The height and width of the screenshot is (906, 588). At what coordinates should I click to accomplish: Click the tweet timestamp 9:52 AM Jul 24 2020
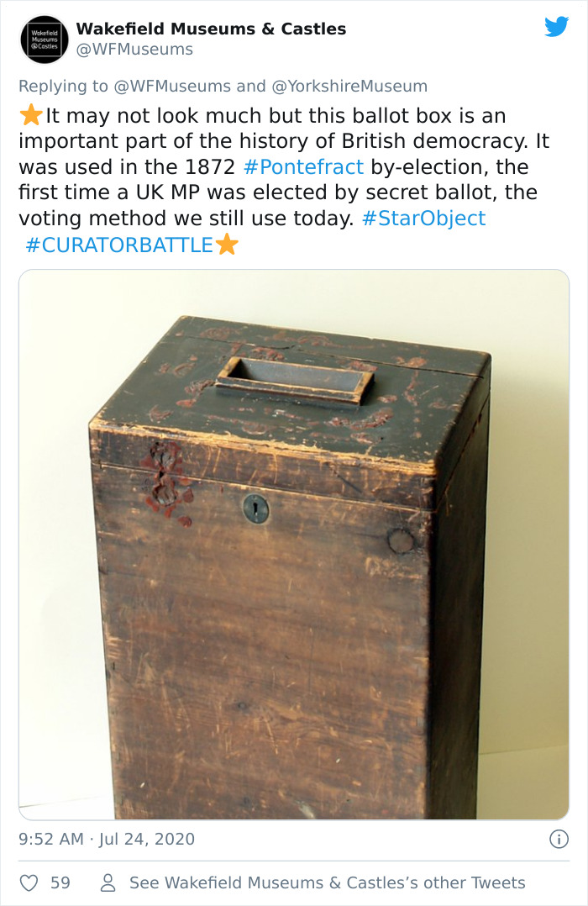(x=105, y=838)
